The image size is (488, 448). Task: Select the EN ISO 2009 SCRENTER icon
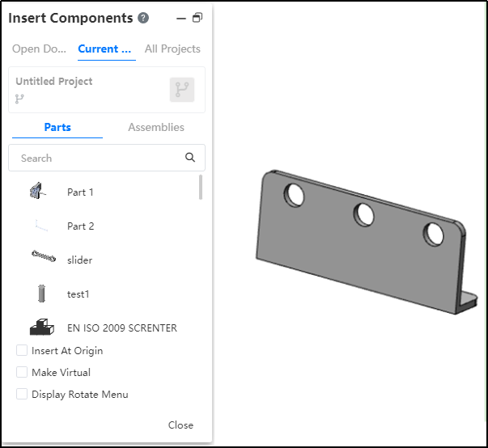[42, 327]
